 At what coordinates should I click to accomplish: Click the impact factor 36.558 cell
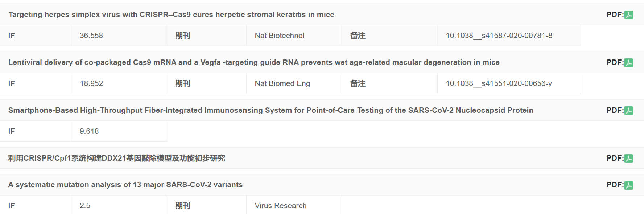(x=92, y=36)
